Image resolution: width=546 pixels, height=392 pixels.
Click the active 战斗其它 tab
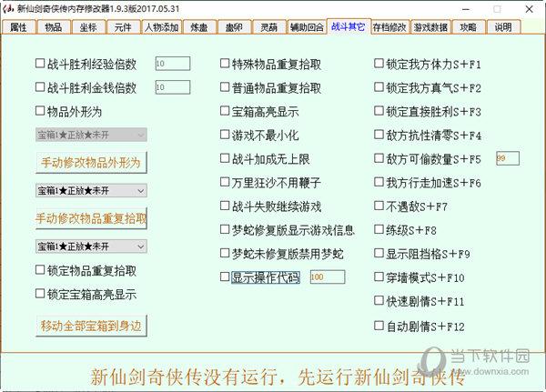click(x=349, y=26)
